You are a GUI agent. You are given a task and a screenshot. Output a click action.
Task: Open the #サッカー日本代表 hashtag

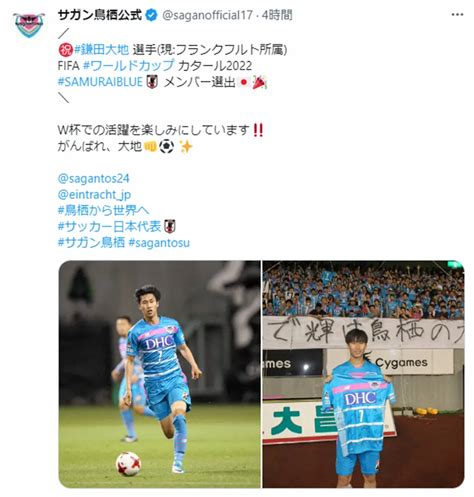point(110,226)
